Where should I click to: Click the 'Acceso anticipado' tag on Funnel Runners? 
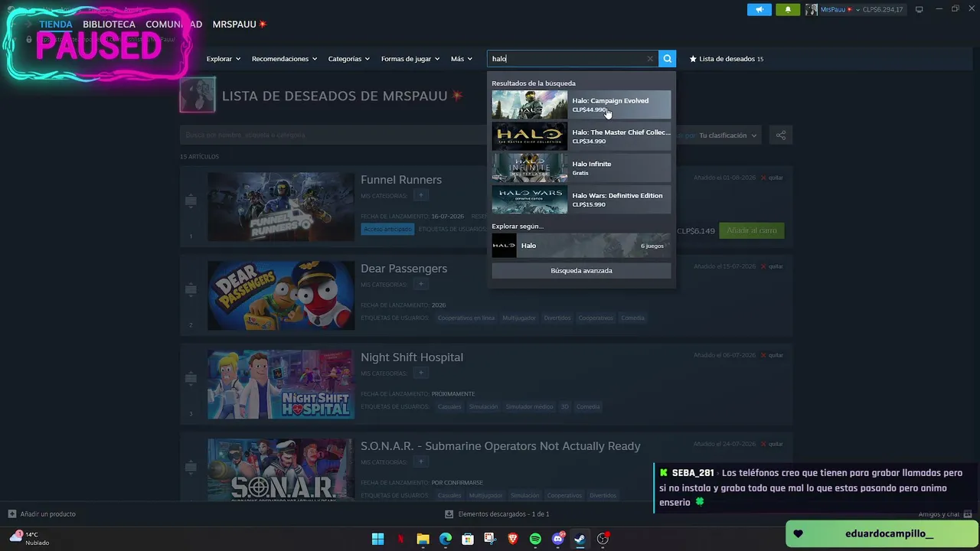(x=387, y=229)
